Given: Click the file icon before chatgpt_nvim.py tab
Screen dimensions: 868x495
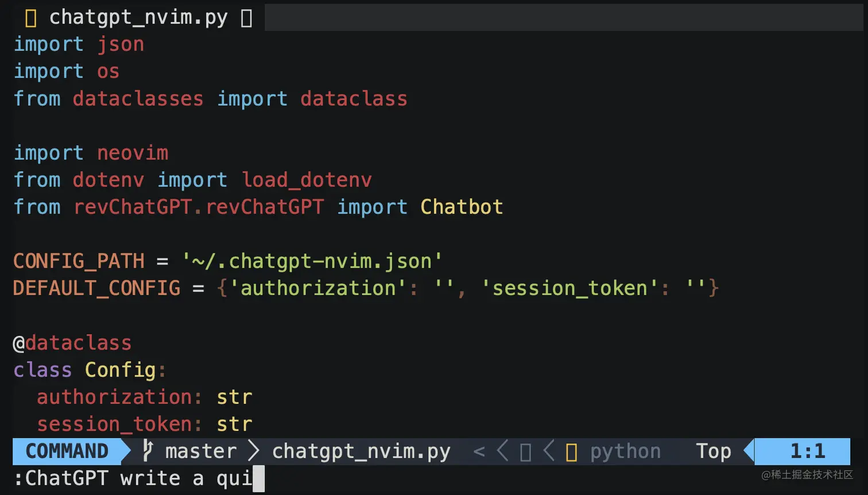Looking at the screenshot, I should point(31,18).
